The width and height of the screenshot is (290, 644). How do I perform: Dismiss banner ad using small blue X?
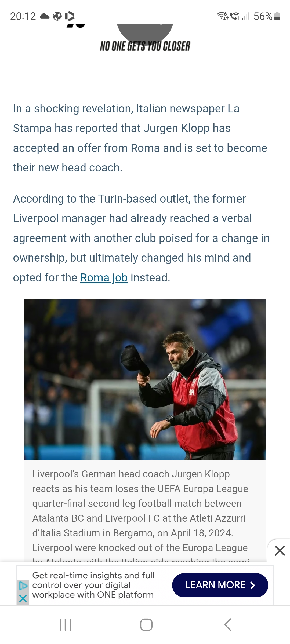pos(23,598)
